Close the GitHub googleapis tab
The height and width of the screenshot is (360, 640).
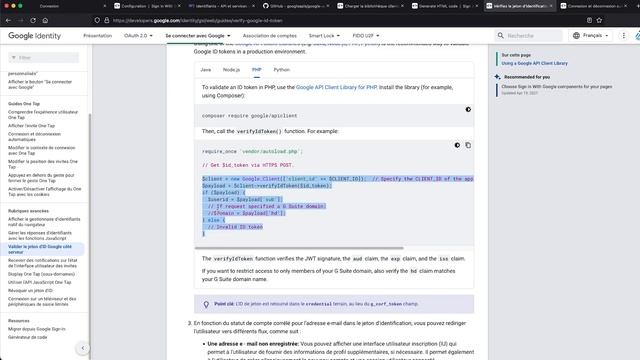[328, 6]
